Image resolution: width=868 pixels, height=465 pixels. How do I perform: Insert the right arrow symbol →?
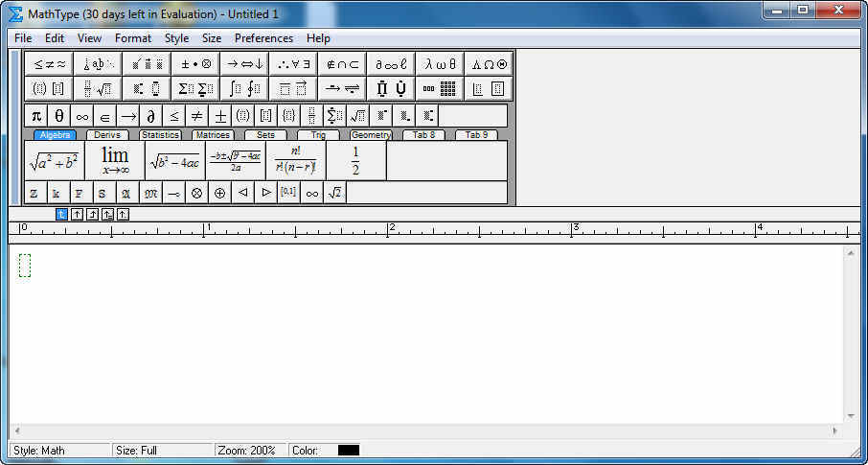127,116
